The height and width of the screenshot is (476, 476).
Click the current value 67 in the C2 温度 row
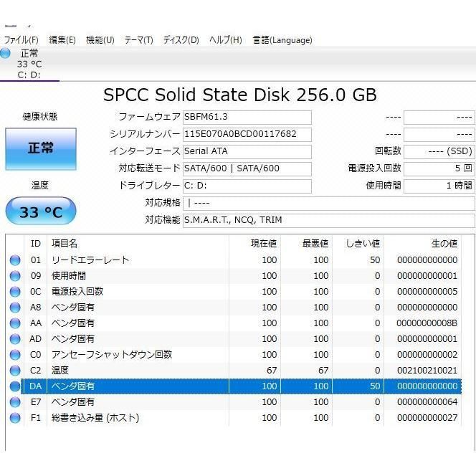click(x=272, y=371)
